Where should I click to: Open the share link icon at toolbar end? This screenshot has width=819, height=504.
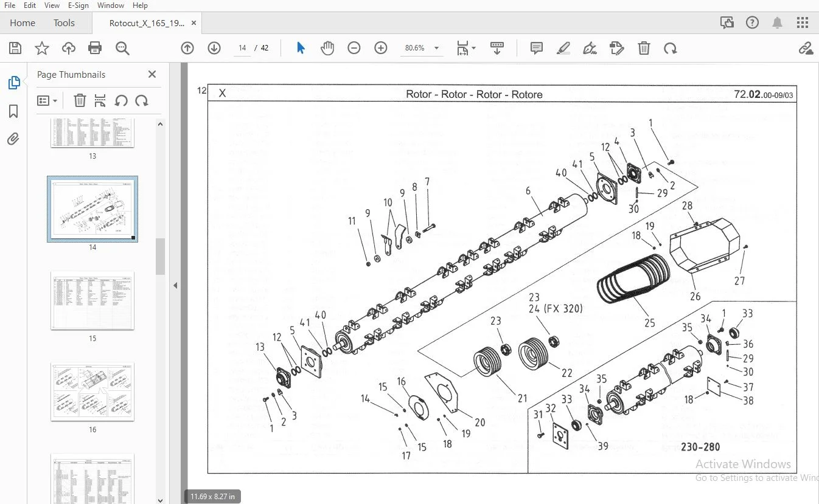point(806,48)
